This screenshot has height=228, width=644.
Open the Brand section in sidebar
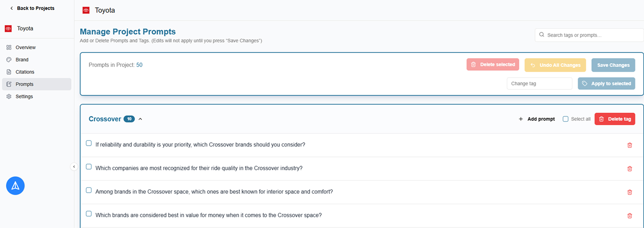(x=22, y=60)
